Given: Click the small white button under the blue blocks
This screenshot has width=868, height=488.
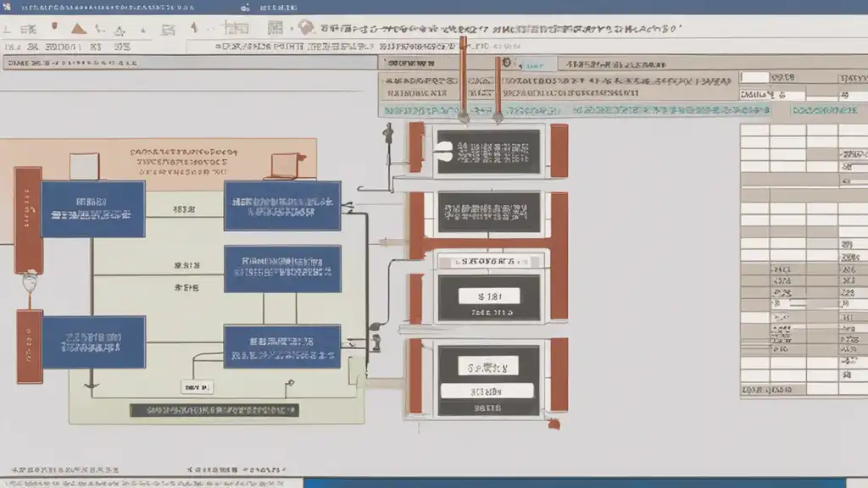Looking at the screenshot, I should (x=198, y=386).
